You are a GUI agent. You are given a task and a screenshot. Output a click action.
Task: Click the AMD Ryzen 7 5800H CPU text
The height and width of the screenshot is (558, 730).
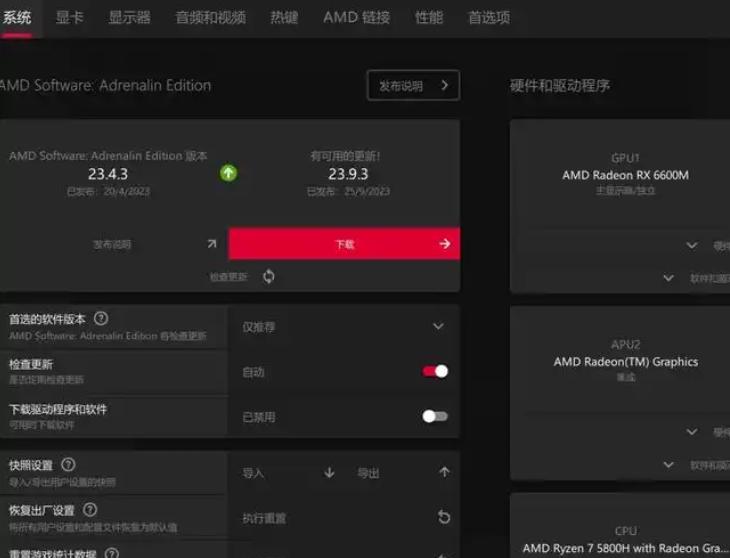pyautogui.click(x=626, y=548)
